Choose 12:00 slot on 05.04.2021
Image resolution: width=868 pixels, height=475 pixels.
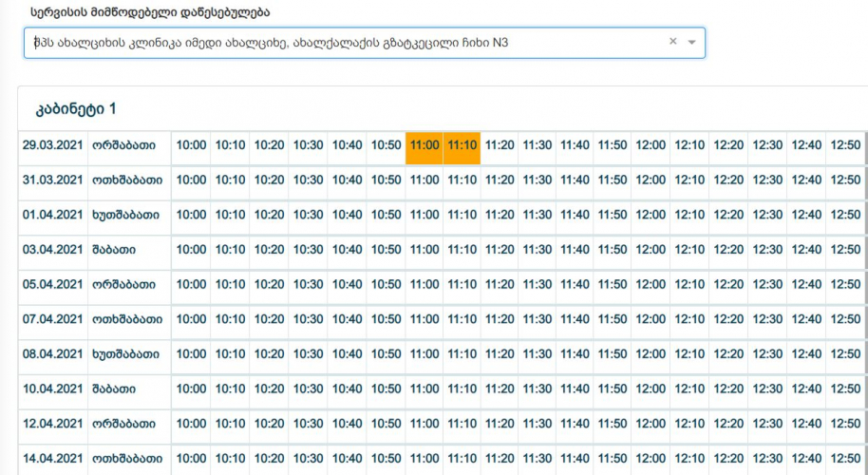coord(651,284)
